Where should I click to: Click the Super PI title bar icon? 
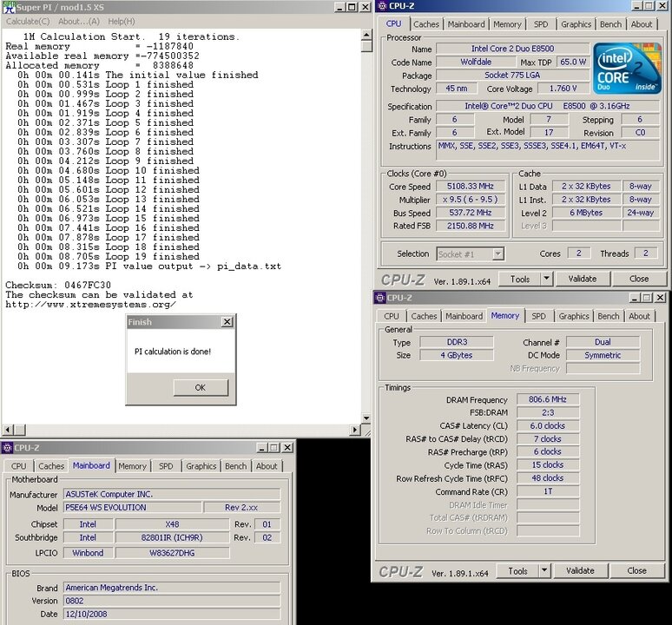[x=9, y=7]
